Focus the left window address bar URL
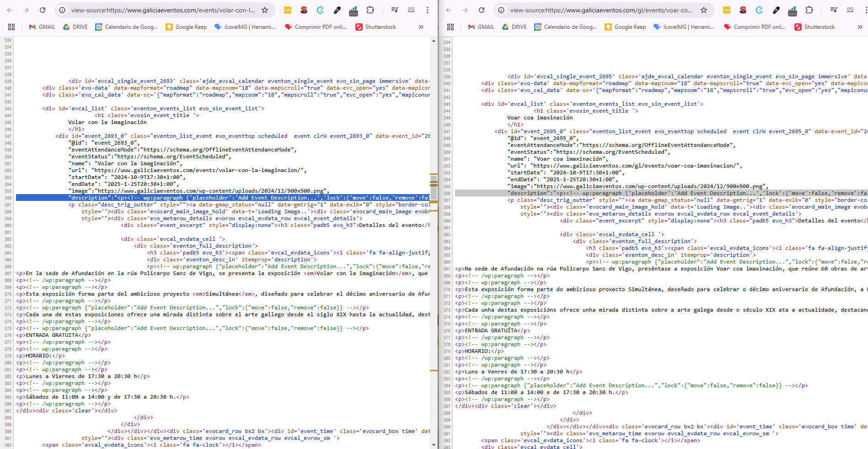The image size is (868, 449). 163,10
